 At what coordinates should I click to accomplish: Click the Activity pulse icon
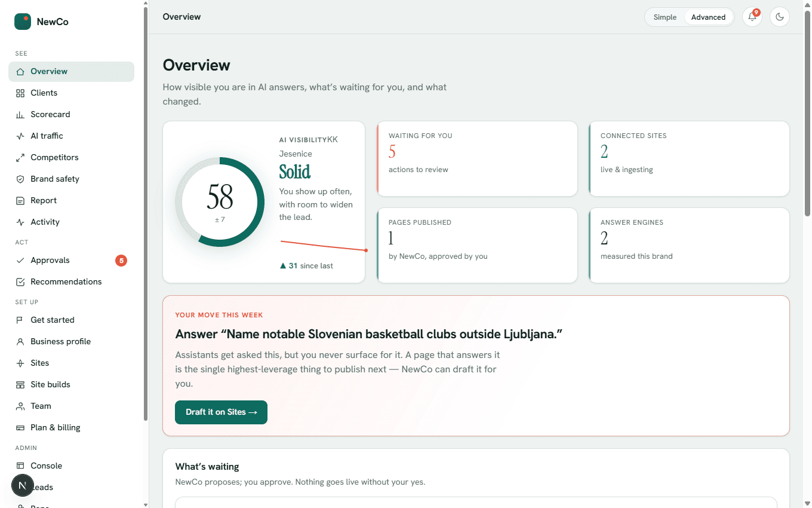tap(20, 222)
